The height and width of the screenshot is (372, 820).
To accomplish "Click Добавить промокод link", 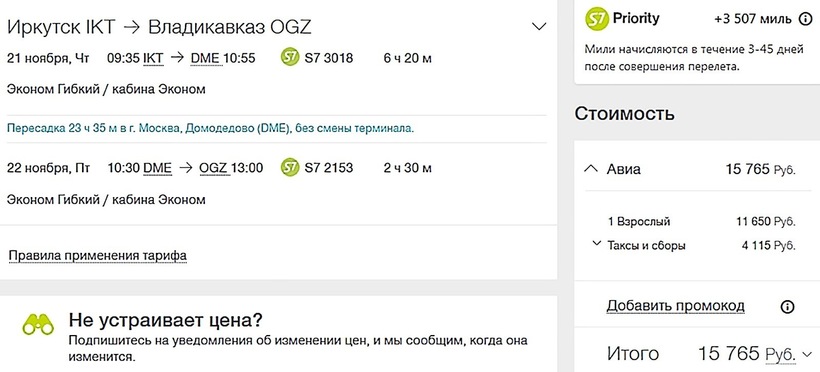I will pyautogui.click(x=675, y=306).
